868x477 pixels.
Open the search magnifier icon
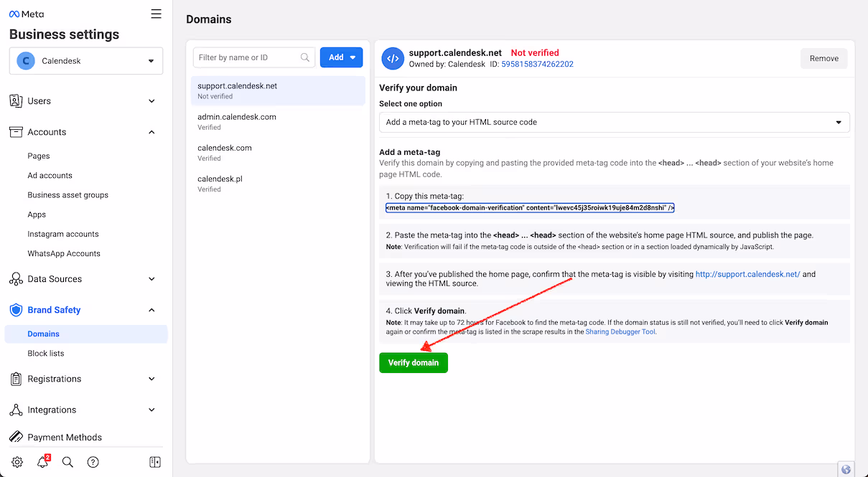(67, 462)
